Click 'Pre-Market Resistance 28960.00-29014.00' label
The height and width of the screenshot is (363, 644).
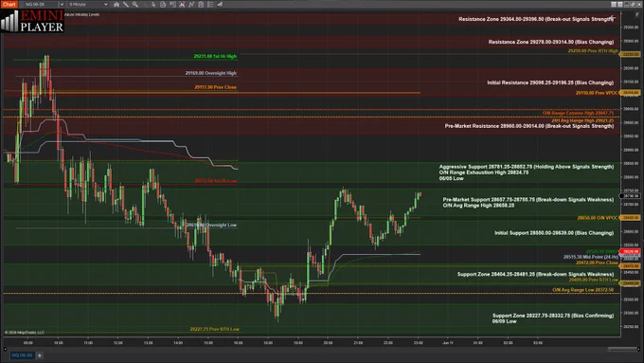point(529,126)
